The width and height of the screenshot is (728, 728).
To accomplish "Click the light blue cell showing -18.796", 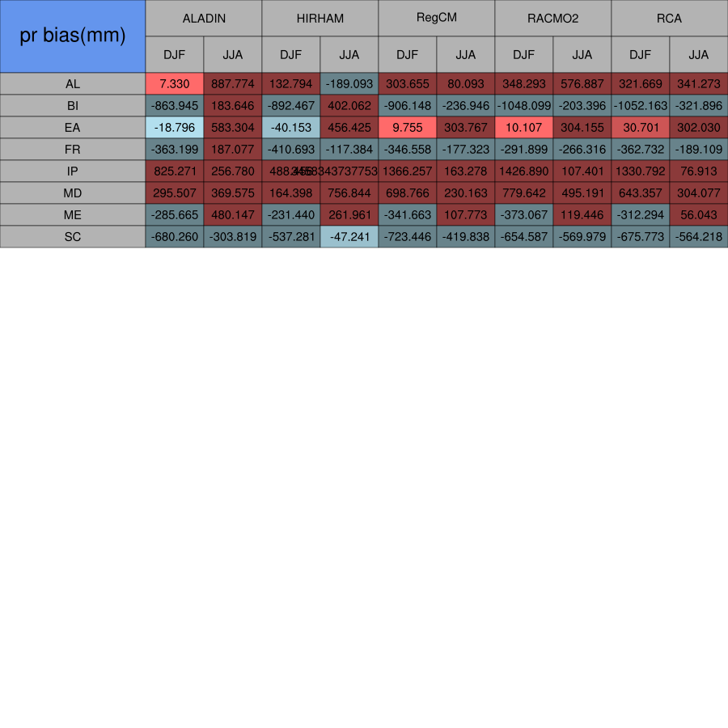I will pos(175,128).
